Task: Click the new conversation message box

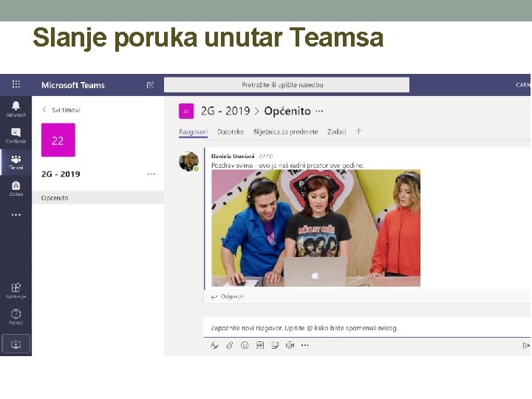Action: coord(367,328)
